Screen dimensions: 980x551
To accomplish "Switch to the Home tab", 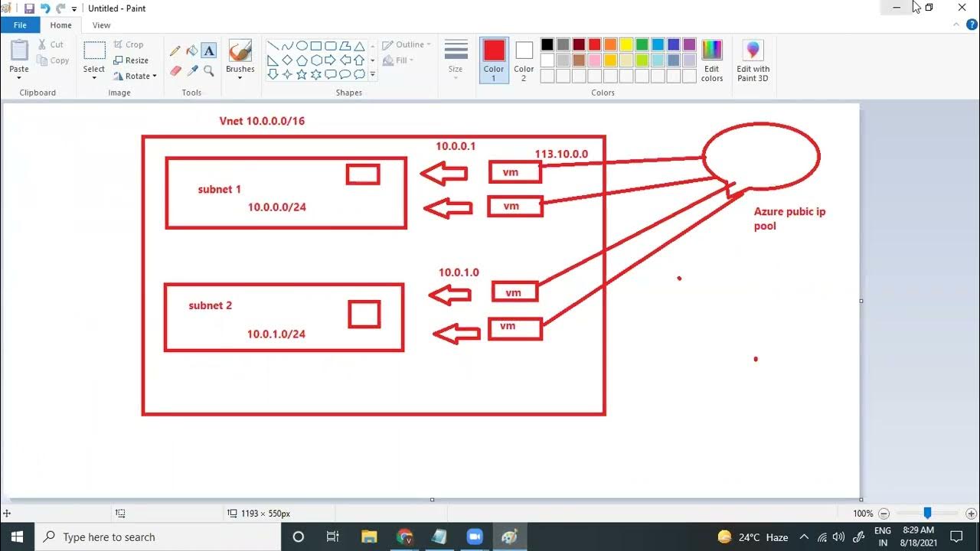I will 60,25.
